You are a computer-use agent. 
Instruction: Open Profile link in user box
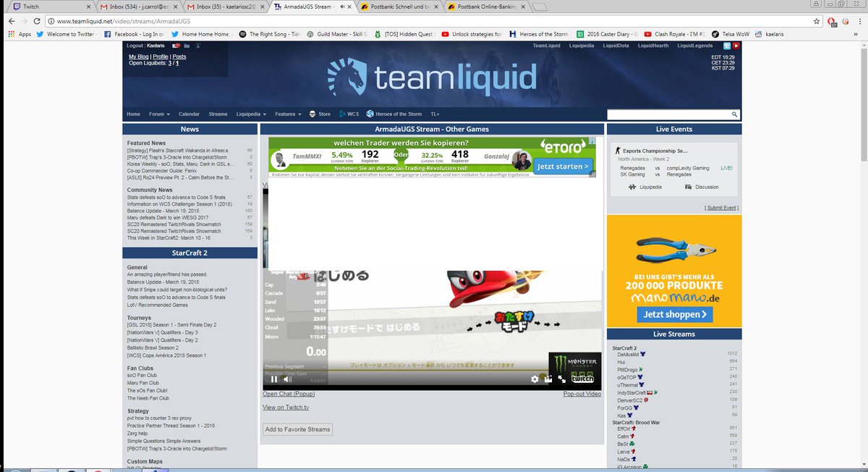tap(161, 56)
